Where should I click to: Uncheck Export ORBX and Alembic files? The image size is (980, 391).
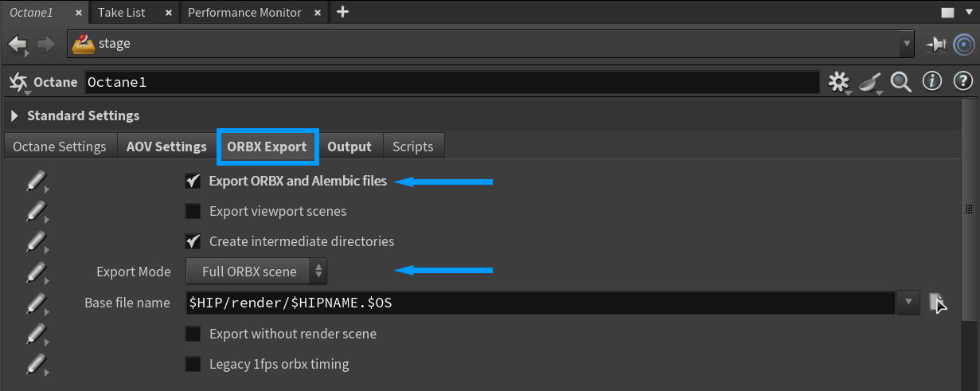click(193, 182)
